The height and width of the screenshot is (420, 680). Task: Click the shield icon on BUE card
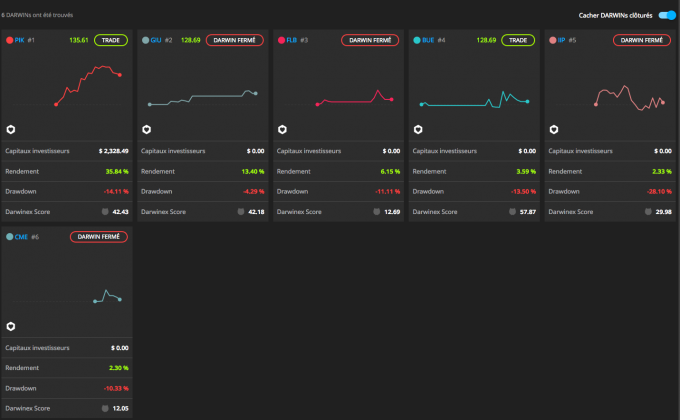[x=418, y=129]
